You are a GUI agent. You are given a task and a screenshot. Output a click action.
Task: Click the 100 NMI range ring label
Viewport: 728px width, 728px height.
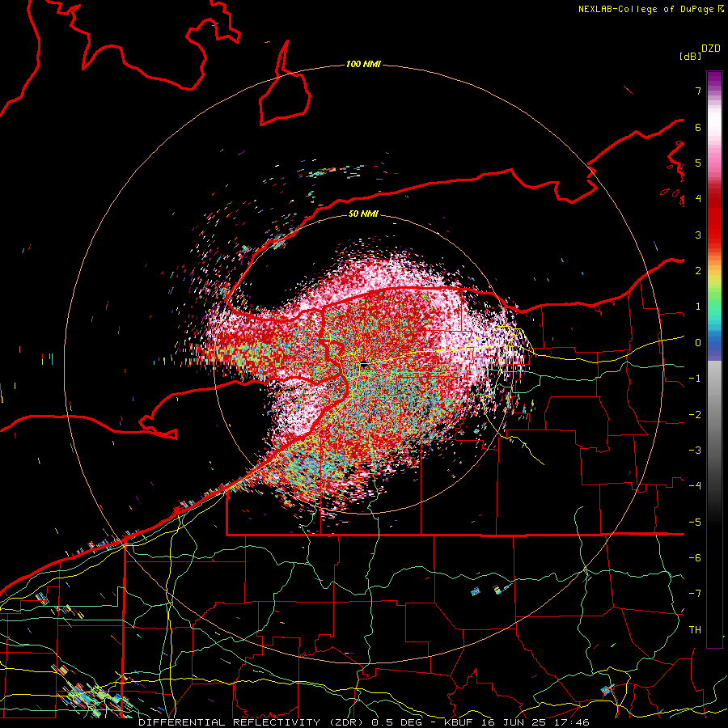click(x=363, y=64)
